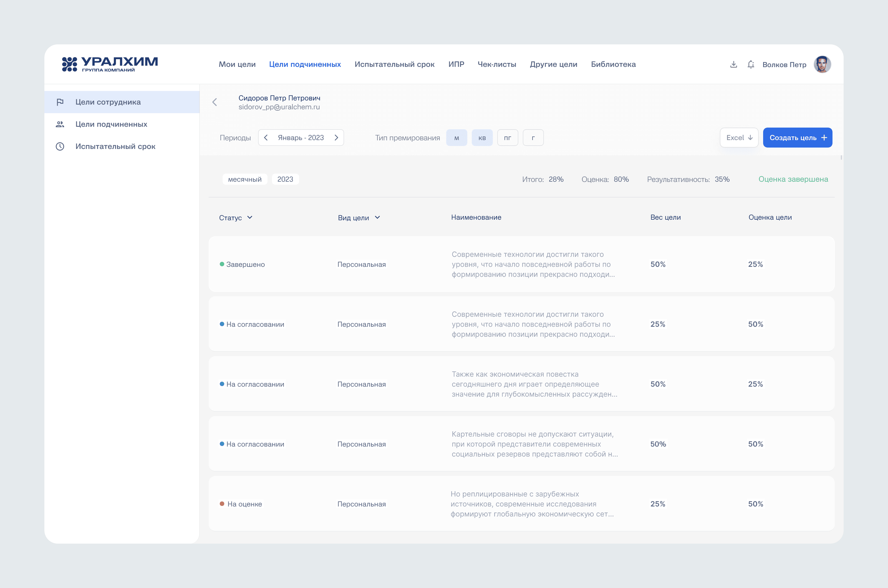Click the Январь - 2023 period label
Screen dimensions: 888x588
point(301,138)
